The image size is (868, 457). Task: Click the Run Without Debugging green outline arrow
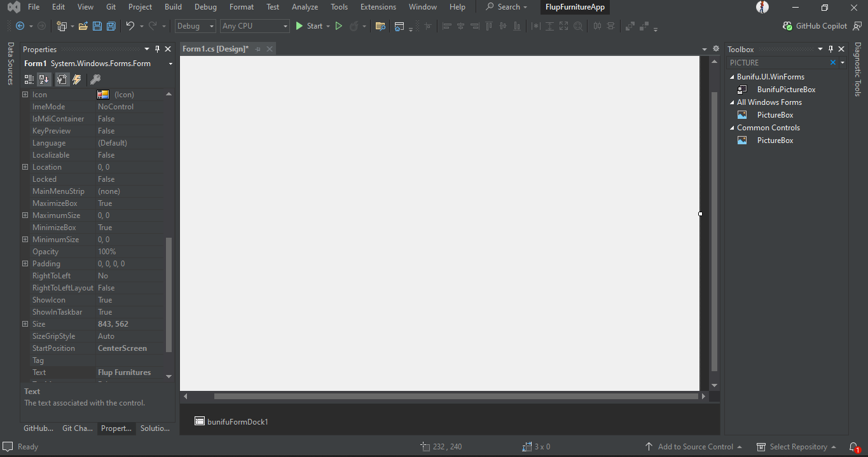coord(339,26)
